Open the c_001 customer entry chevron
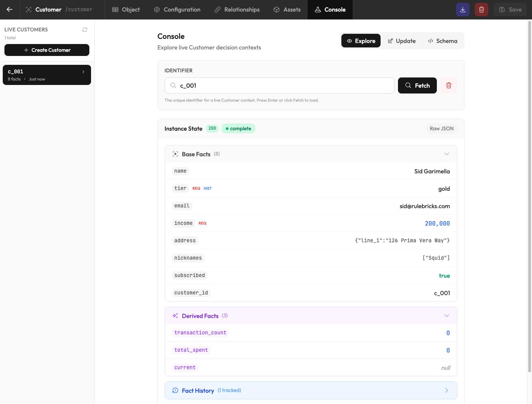The width and height of the screenshot is (532, 404). pos(83,72)
